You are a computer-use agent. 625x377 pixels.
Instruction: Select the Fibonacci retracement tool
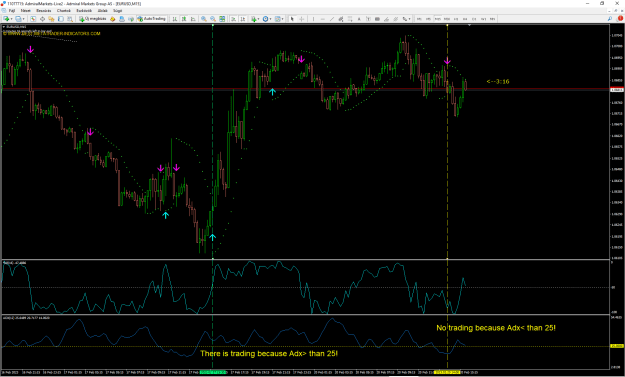pyautogui.click(x=350, y=19)
